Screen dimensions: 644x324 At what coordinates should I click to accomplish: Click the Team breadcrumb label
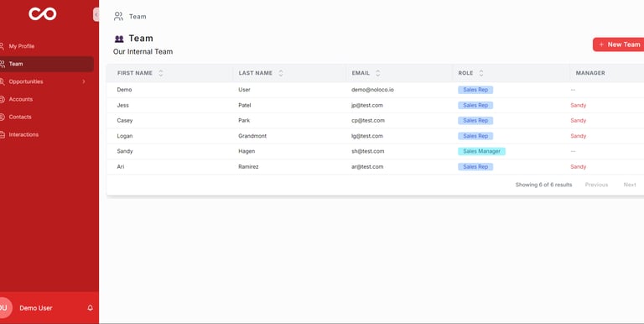138,17
